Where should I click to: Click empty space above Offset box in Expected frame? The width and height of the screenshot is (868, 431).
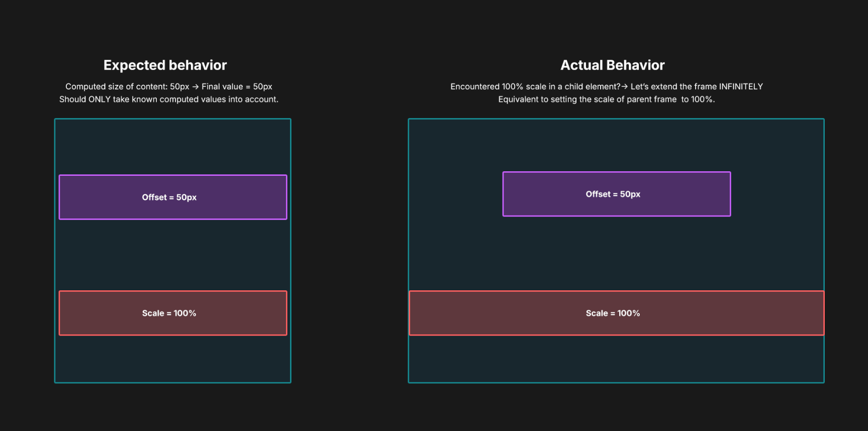tap(173, 147)
